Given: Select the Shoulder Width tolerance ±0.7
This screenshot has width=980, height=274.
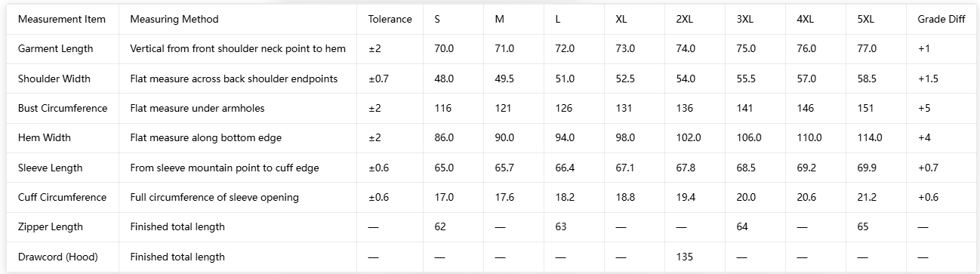Looking at the screenshot, I should point(378,79).
